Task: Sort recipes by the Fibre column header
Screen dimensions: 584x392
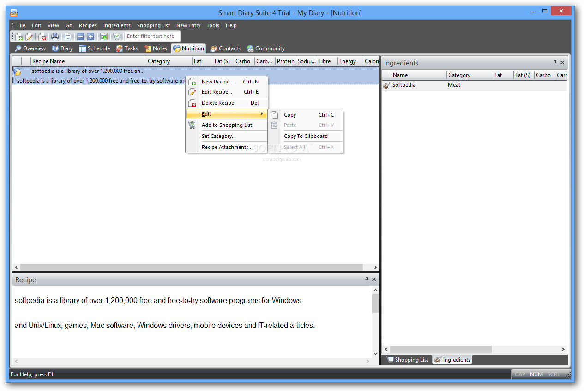Action: point(327,61)
